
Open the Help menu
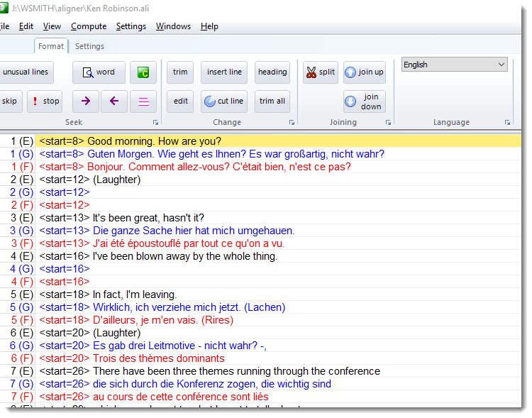click(x=209, y=26)
